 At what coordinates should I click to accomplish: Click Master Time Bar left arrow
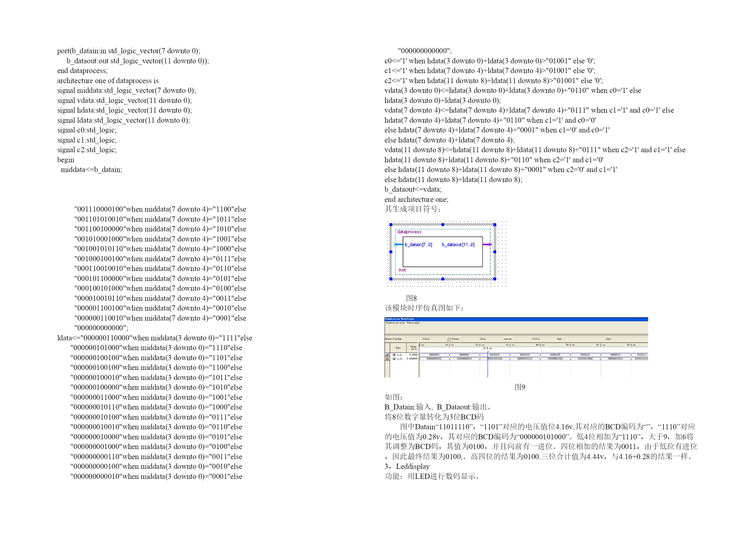click(448, 339)
